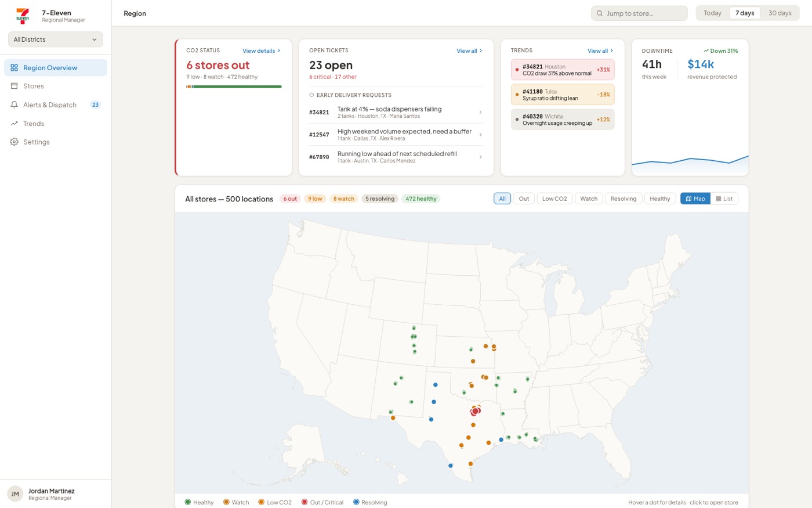Open trend card #34821 Houston

(563, 70)
